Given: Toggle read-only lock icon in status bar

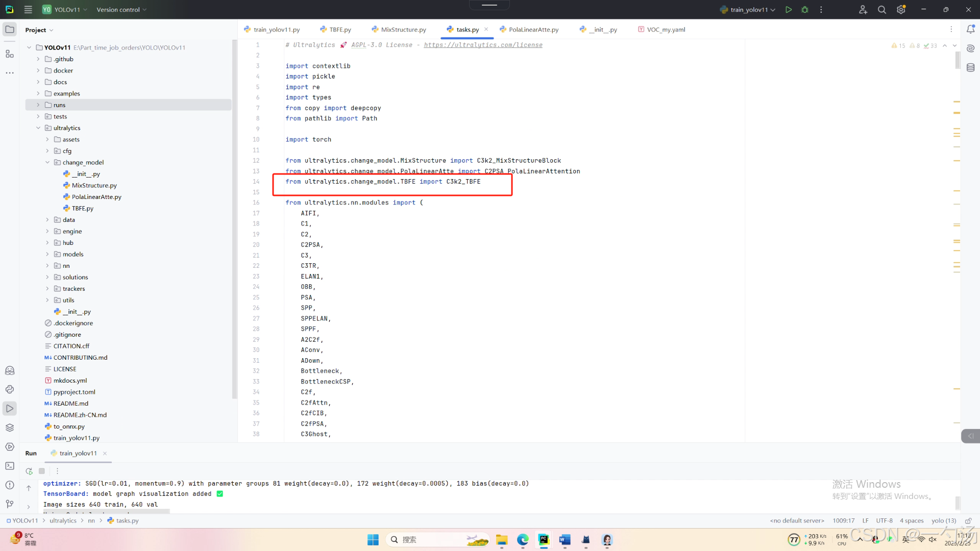Looking at the screenshot, I should click(x=968, y=520).
